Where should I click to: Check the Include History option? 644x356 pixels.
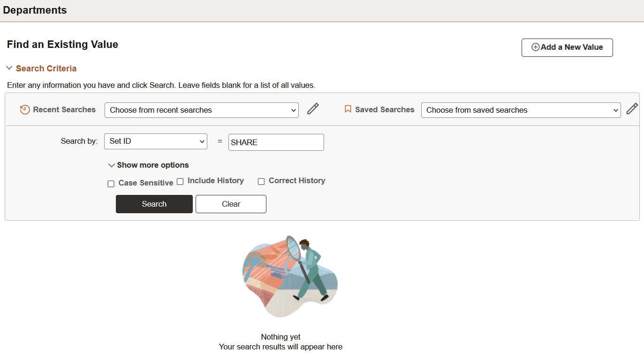[x=180, y=181]
